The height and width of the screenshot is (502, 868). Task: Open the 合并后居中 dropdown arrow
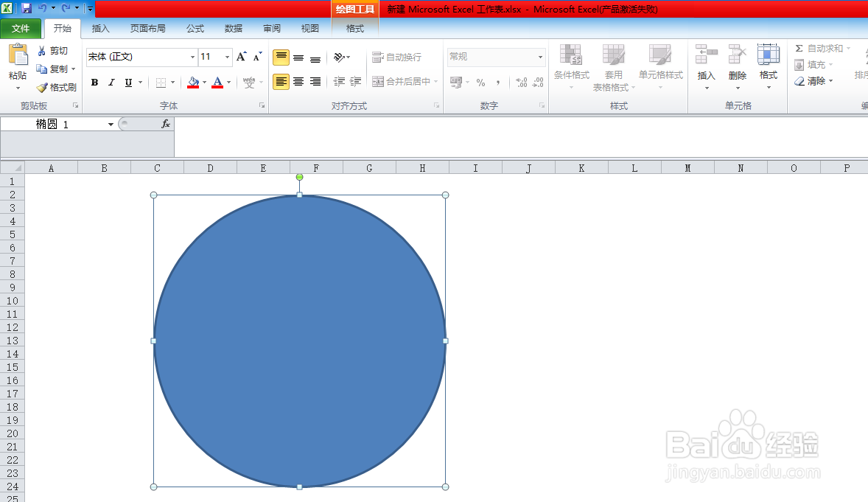click(436, 81)
